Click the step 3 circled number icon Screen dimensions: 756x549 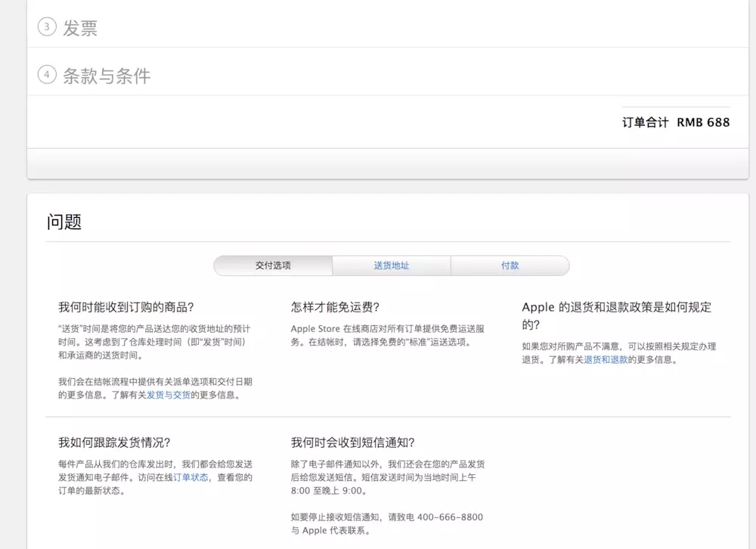[47, 27]
